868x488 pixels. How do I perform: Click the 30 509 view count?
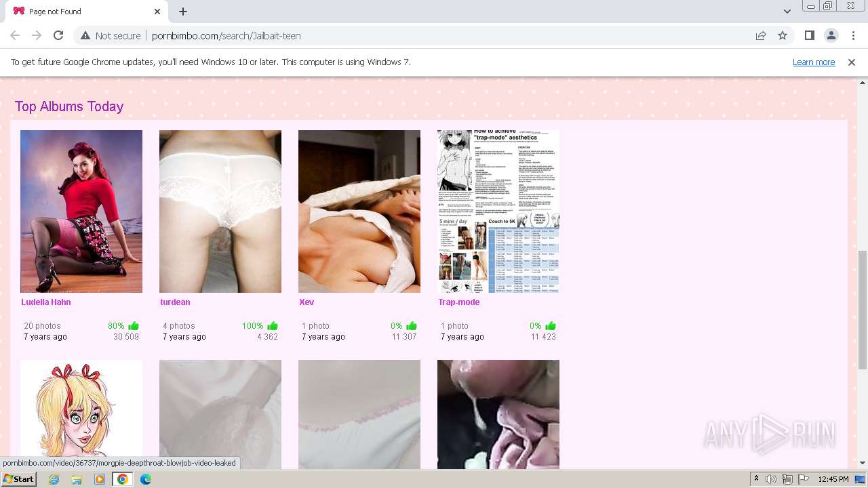point(126,337)
